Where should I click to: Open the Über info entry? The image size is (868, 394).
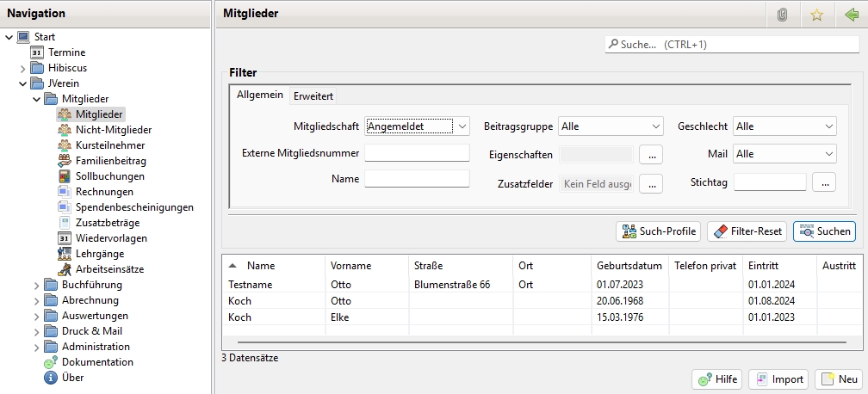click(73, 378)
